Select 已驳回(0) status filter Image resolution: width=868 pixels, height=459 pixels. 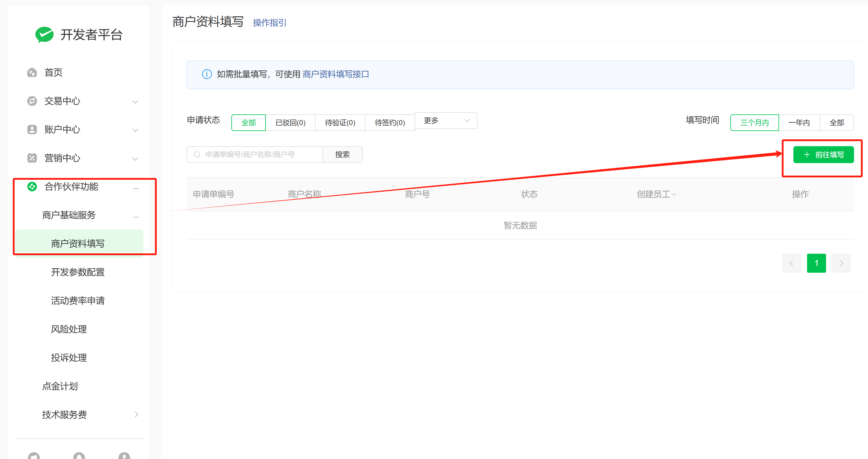click(x=290, y=123)
